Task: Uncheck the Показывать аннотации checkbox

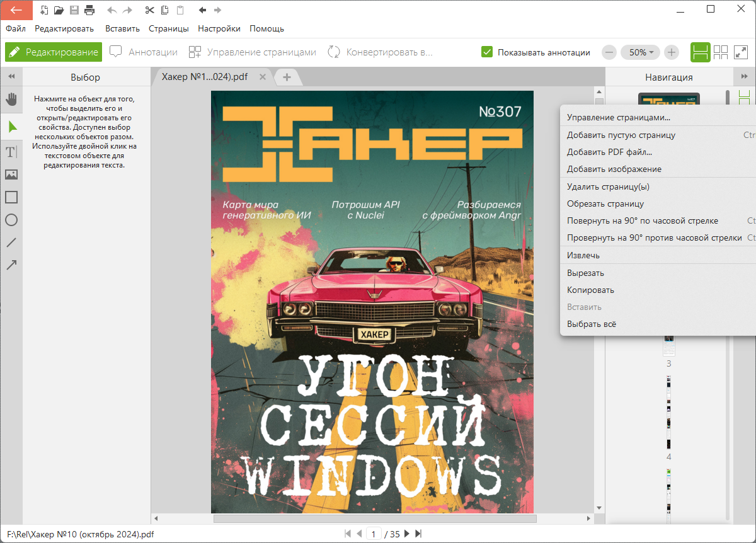Action: coord(486,52)
